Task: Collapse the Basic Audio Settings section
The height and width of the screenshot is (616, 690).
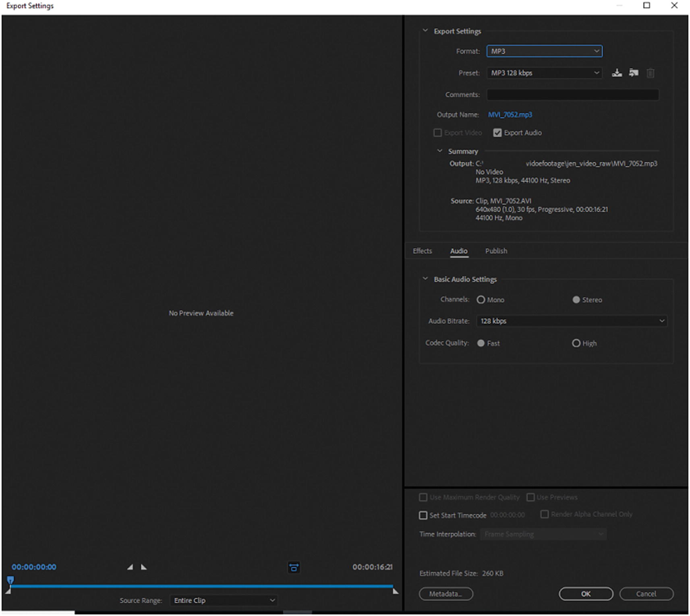Action: 425,279
